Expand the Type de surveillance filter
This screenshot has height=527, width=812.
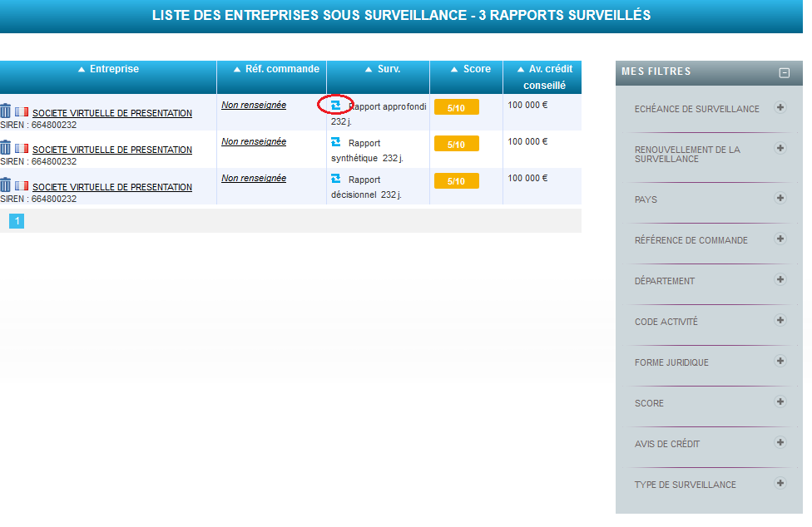click(780, 483)
